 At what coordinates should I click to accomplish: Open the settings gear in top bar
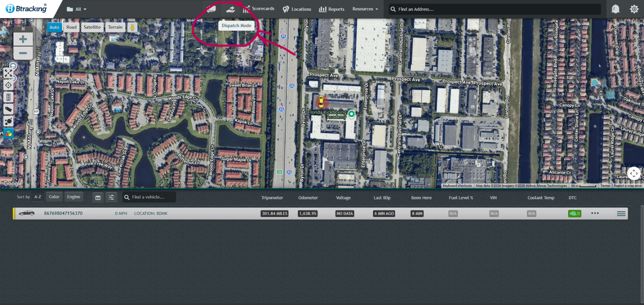[x=634, y=9]
